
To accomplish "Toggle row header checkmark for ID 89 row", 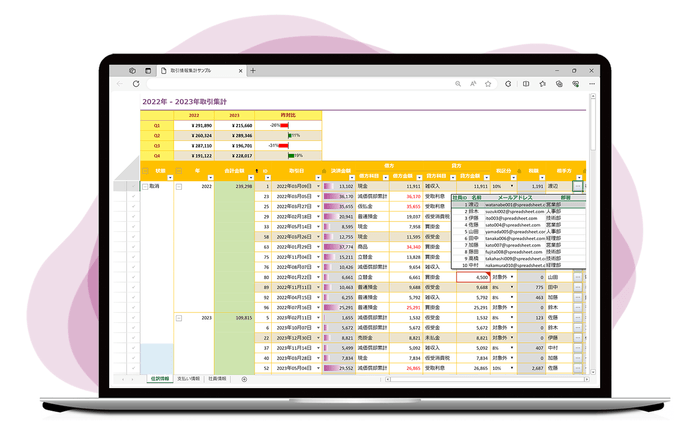I will pyautogui.click(x=133, y=287).
